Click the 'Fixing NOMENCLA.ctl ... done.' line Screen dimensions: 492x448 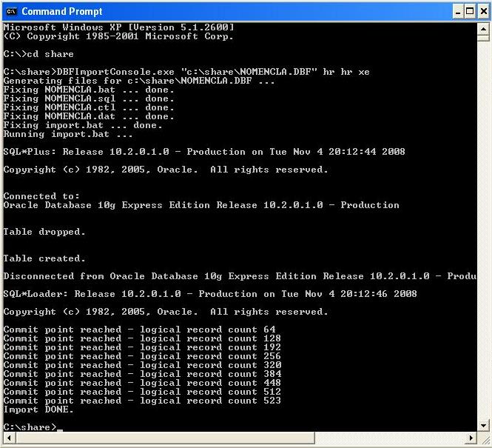(89, 107)
